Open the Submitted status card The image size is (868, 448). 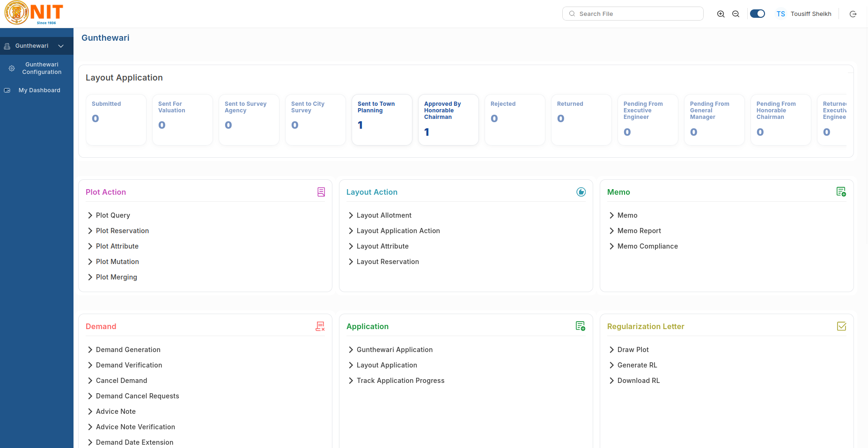116,120
